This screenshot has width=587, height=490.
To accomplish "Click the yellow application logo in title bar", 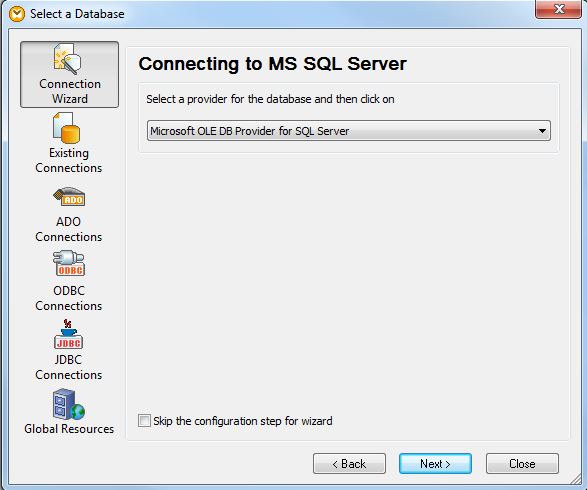I will [x=16, y=14].
